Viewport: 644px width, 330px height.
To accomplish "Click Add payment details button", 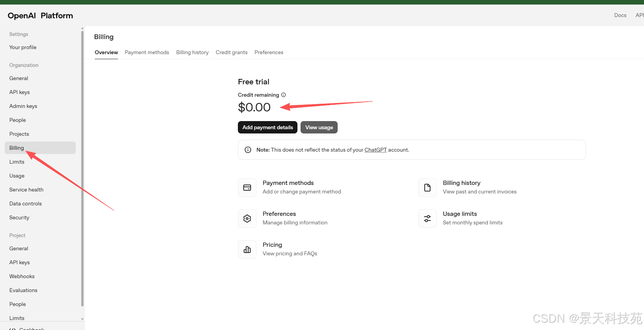I will click(x=268, y=127).
